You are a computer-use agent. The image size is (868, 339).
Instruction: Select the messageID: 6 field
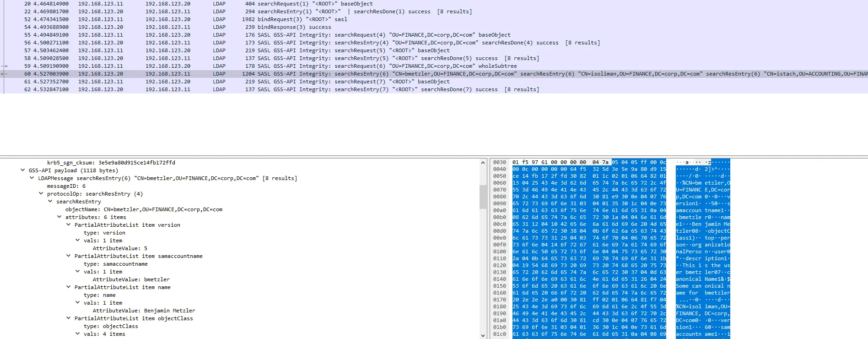(66, 186)
